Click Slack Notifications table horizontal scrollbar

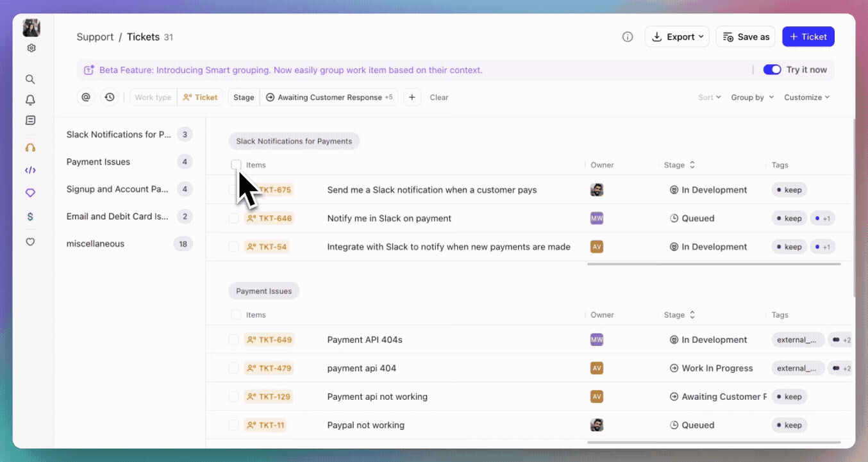click(714, 264)
